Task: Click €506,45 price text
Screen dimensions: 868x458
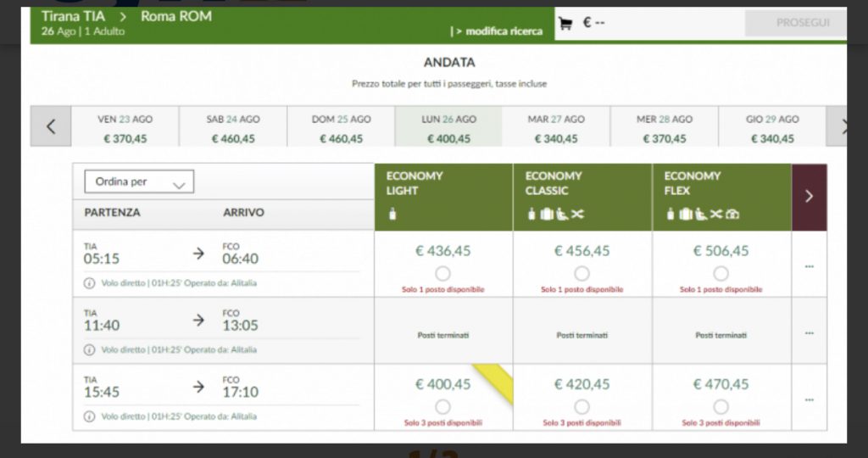Action: tap(721, 251)
